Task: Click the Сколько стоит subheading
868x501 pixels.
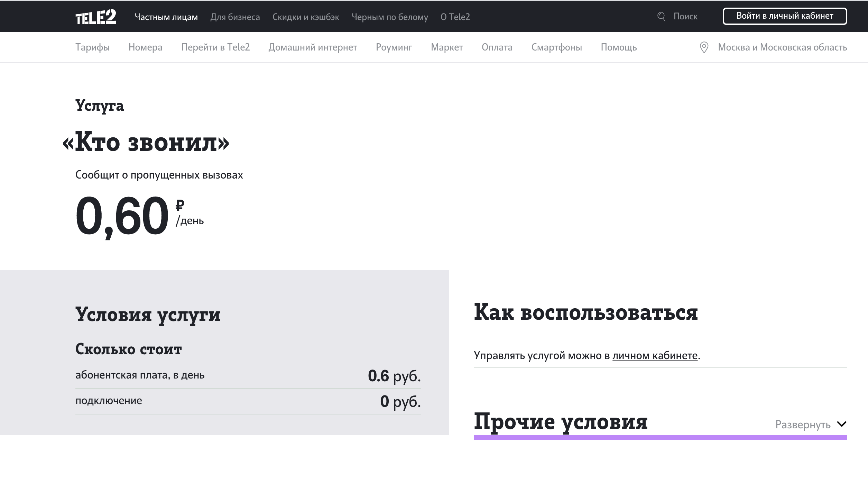Action: 128,349
